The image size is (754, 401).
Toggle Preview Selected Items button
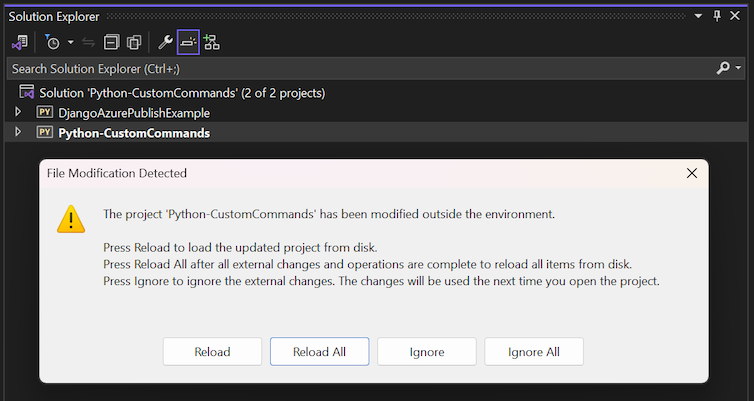click(188, 42)
